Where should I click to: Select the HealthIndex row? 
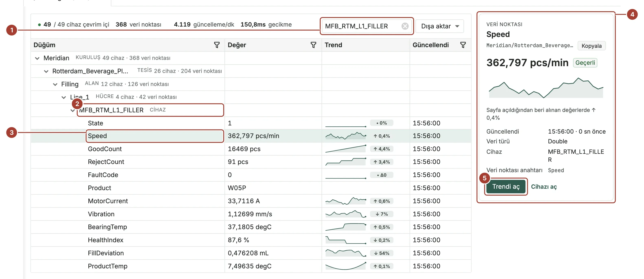[251, 240]
